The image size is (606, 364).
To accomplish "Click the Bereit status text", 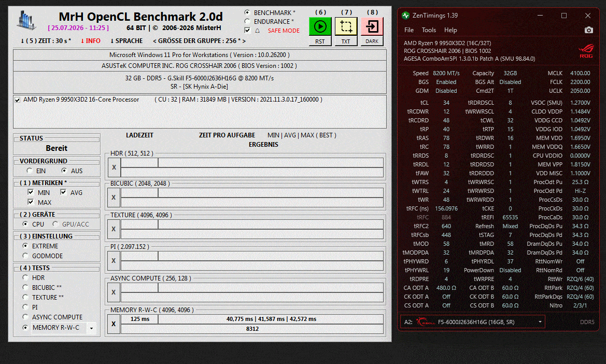I will click(57, 148).
